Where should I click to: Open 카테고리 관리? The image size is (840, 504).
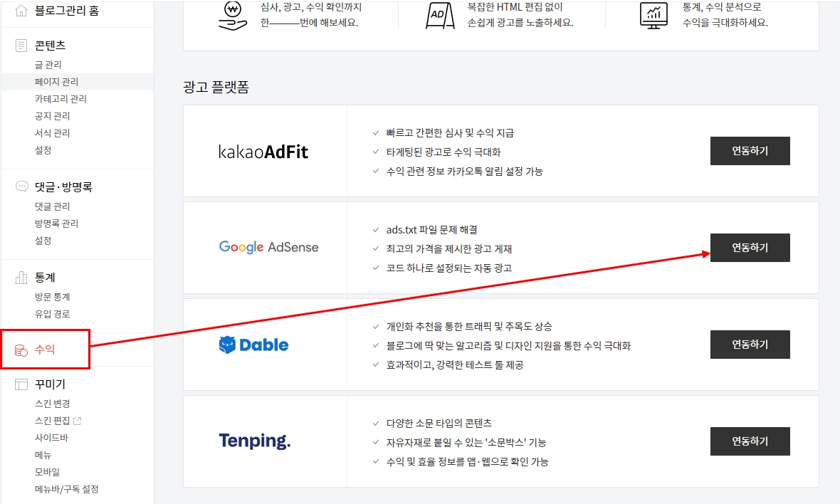pos(61,99)
